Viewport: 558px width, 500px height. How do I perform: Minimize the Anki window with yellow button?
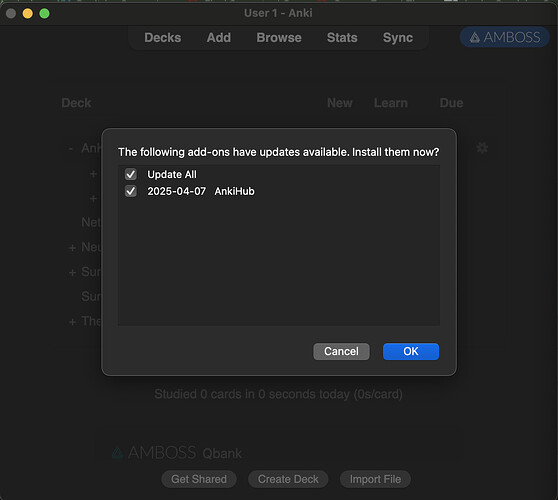27,14
